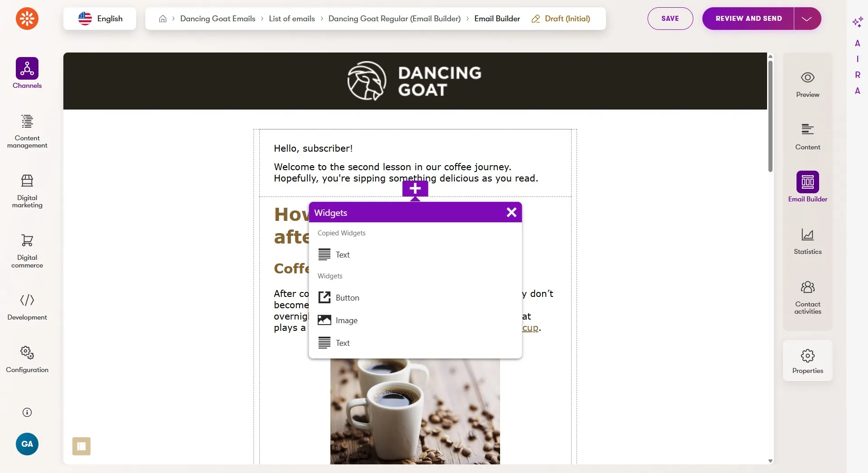Open Content management in the sidebar

[x=27, y=131]
